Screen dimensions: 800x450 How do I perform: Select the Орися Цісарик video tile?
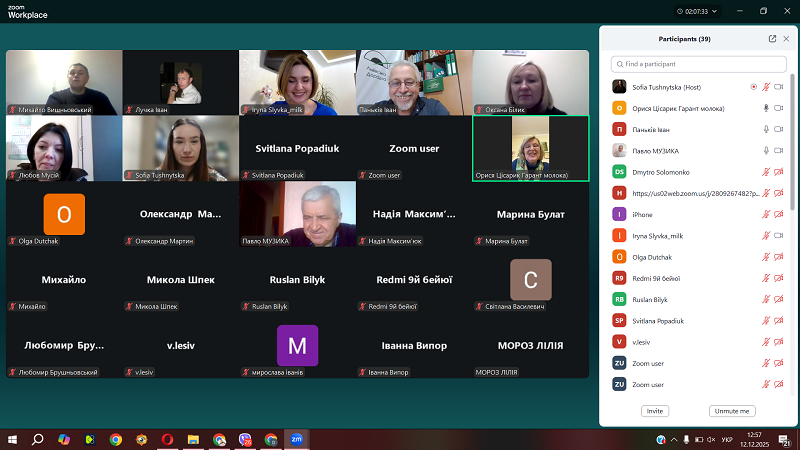pos(530,148)
